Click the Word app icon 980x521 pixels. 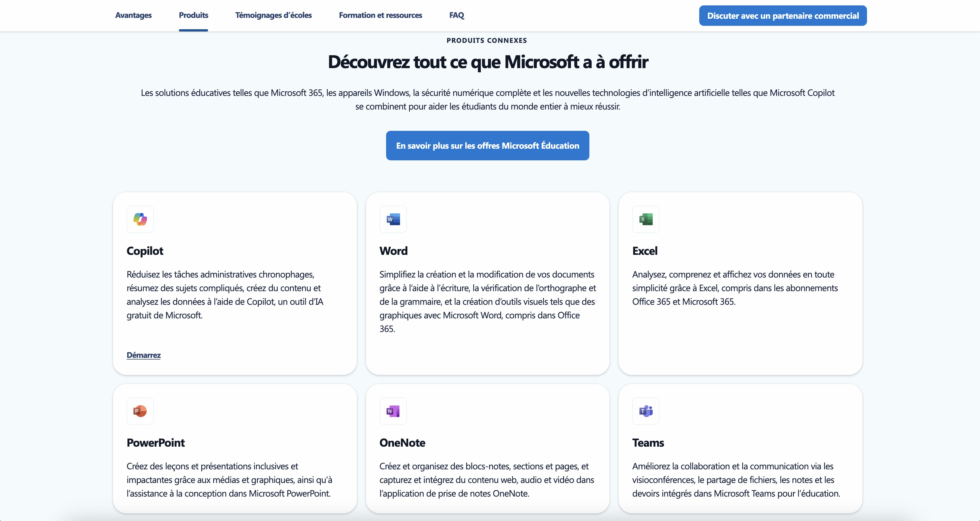point(393,219)
